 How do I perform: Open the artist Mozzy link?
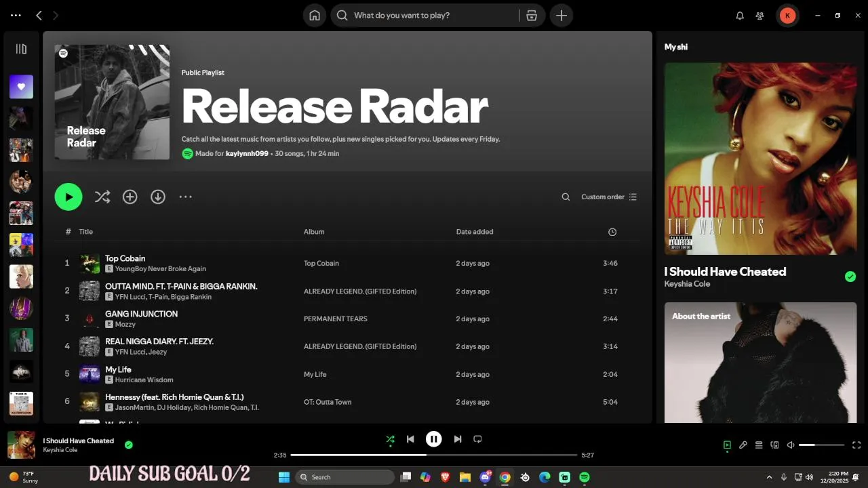(x=125, y=325)
